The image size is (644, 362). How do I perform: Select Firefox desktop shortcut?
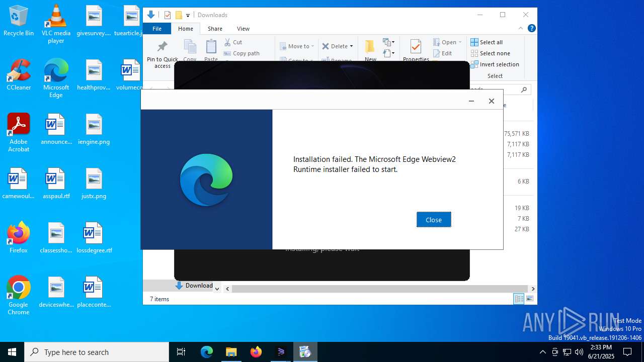tap(19, 238)
